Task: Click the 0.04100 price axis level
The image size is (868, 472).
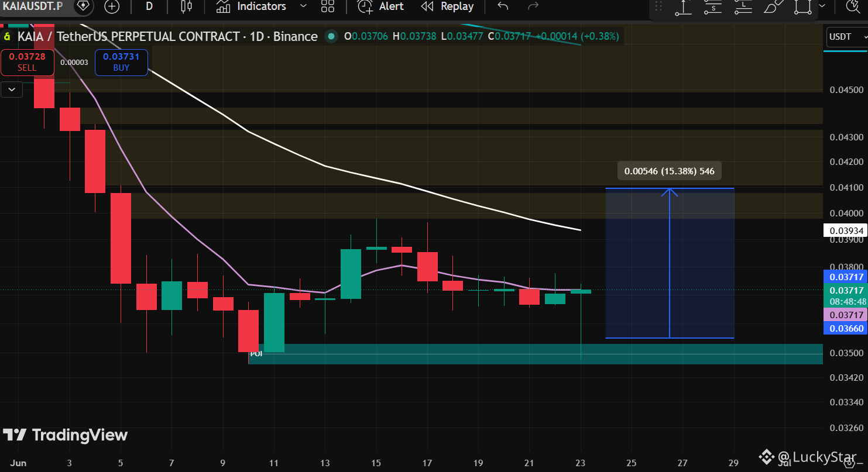Action: tap(846, 188)
